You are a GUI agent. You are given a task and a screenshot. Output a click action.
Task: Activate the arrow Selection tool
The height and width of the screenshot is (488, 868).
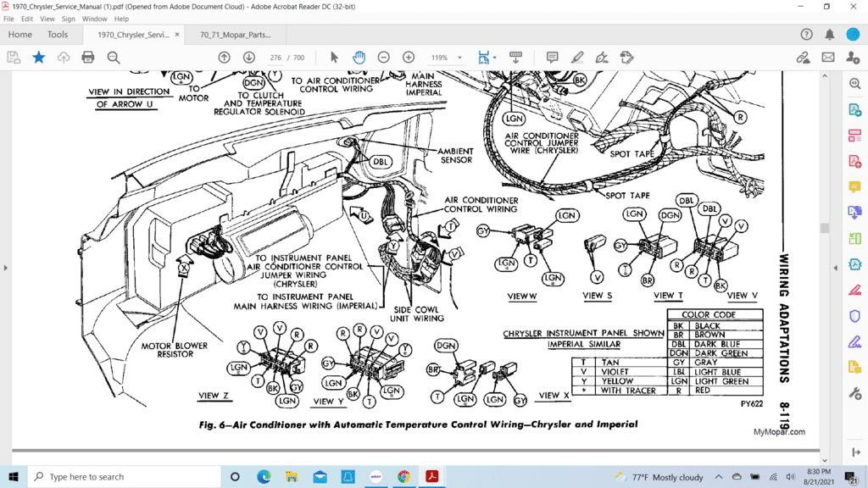(x=334, y=58)
